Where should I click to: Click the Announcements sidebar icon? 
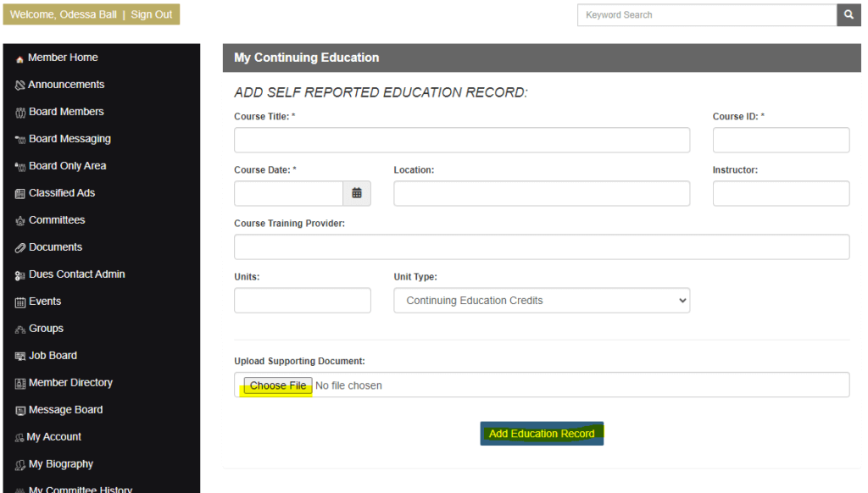coord(20,86)
